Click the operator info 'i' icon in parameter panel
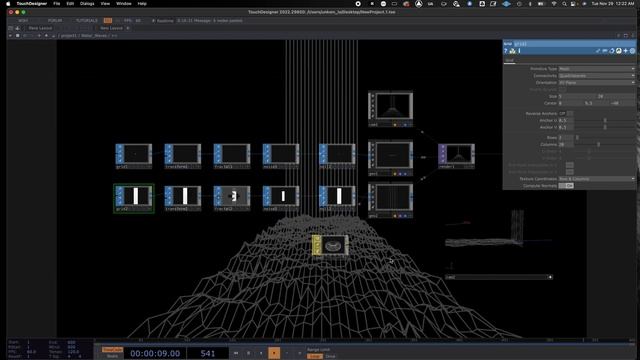The image size is (640, 360). pos(519,51)
